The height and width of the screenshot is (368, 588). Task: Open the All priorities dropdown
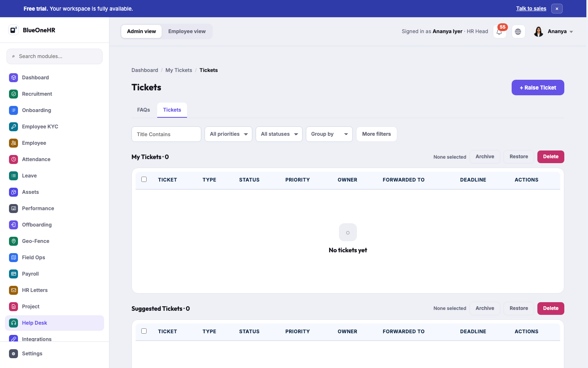[228, 134]
